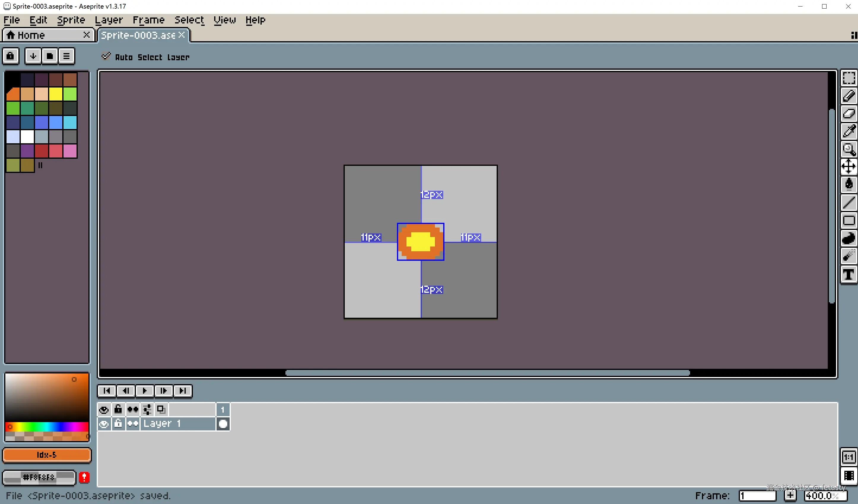
Task: Pick the pink palette swatch
Action: click(x=70, y=151)
